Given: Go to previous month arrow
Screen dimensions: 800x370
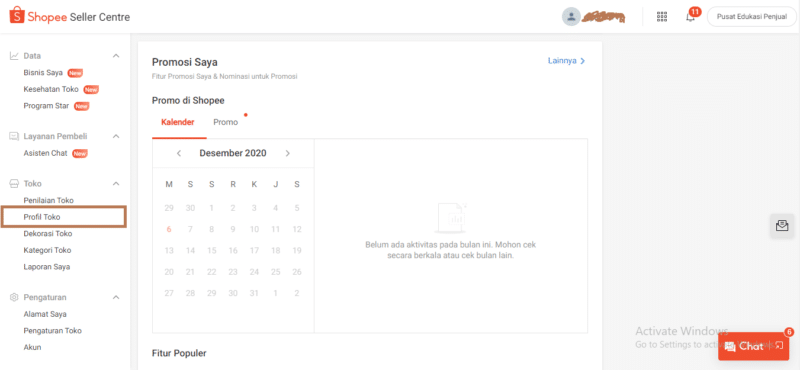Looking at the screenshot, I should 179,153.
